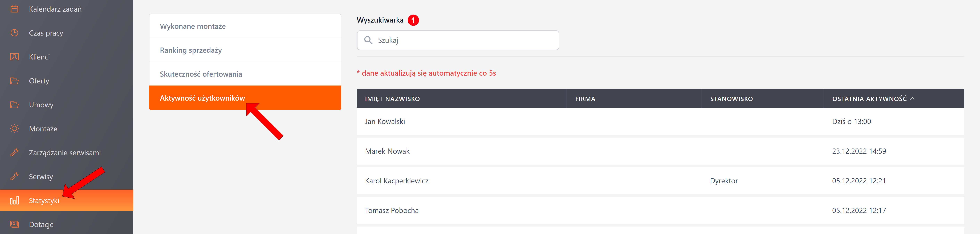Viewport: 980px width, 234px height.
Task: Open Kalendarz zadań calendar icon
Action: coord(14,9)
